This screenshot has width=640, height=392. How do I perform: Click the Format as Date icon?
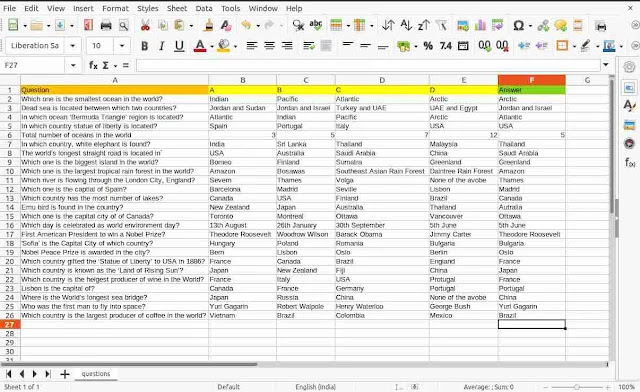(x=463, y=46)
